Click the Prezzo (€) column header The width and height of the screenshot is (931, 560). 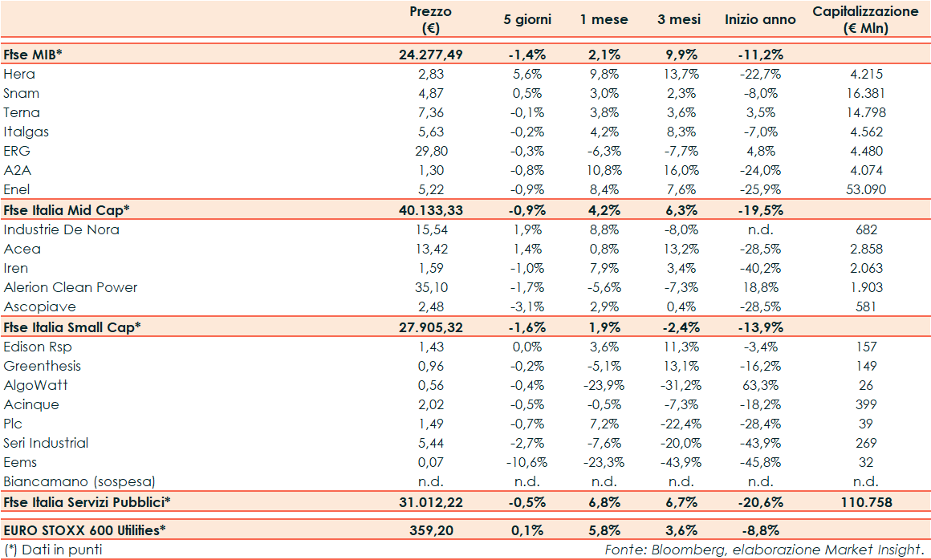coord(431,20)
